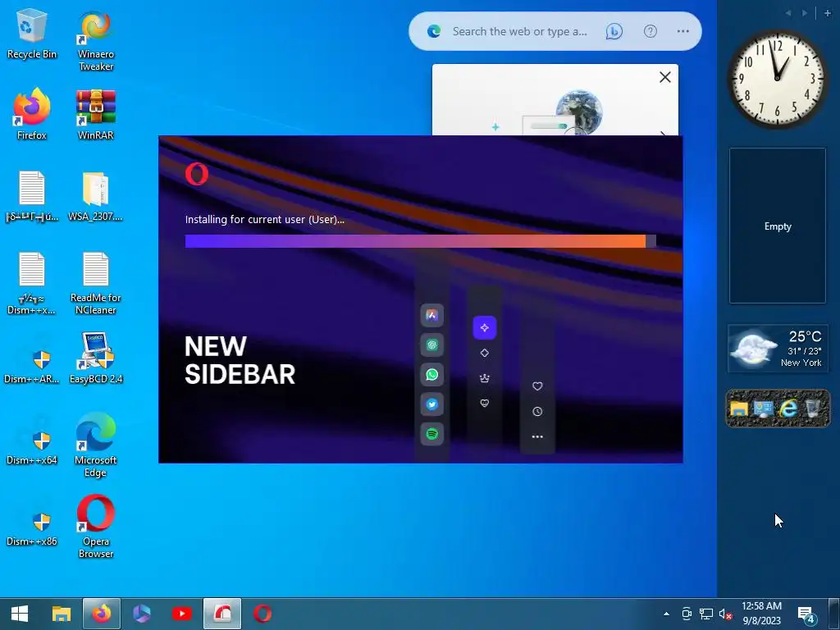Image resolution: width=840 pixels, height=630 pixels.
Task: Add a gadget with the plus button
Action: (x=827, y=13)
